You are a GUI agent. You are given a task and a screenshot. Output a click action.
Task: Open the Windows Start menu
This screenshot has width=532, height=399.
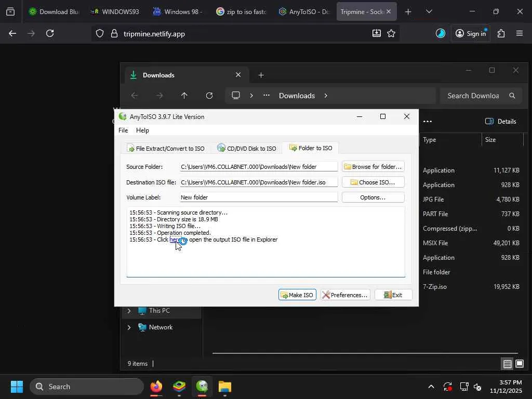(17, 387)
